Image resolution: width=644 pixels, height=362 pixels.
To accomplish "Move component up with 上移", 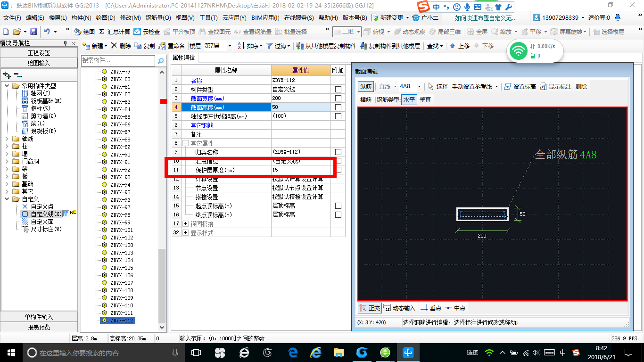I will coord(460,46).
